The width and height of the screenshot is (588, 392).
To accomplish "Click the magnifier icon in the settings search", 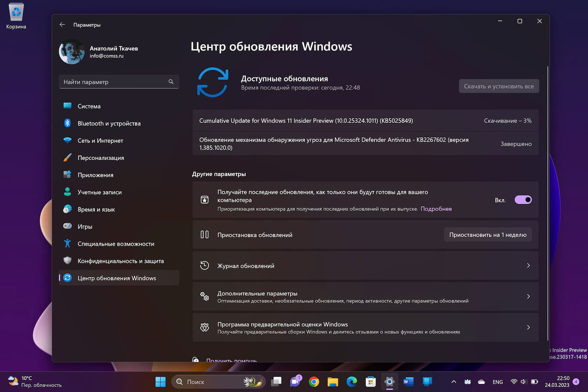I will click(x=171, y=82).
